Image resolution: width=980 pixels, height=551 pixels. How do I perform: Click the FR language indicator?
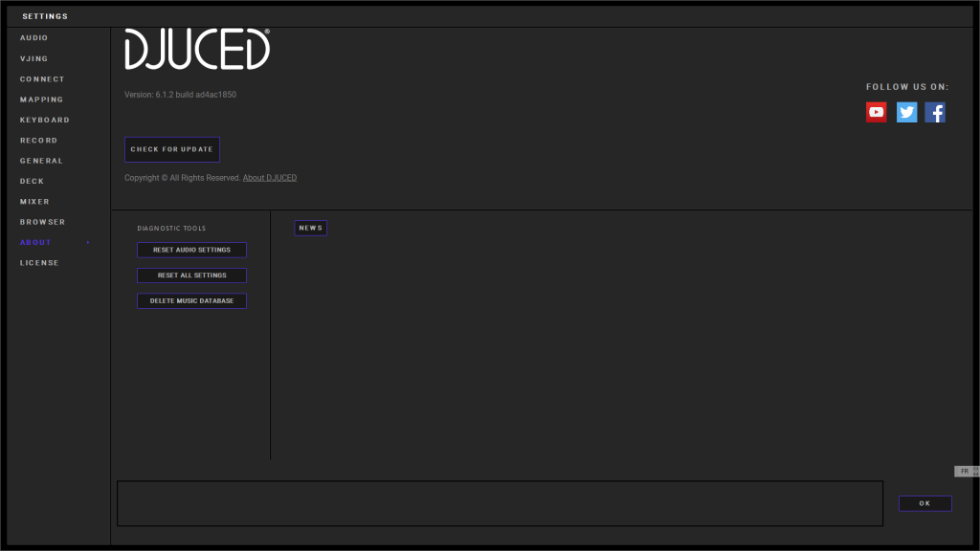pos(964,472)
